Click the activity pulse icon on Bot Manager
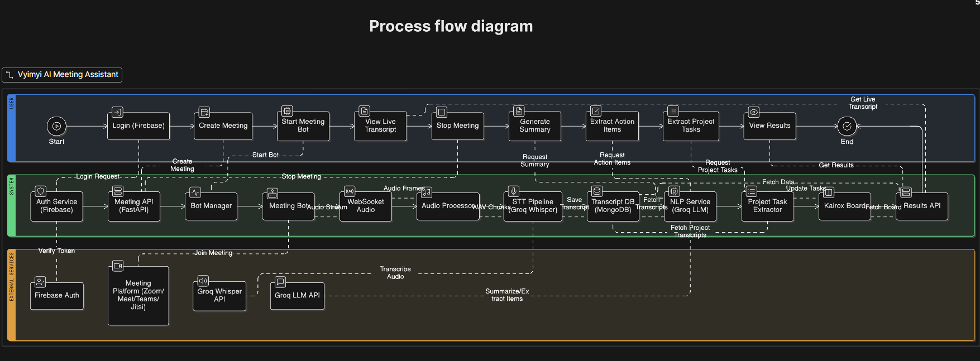 pyautogui.click(x=195, y=192)
